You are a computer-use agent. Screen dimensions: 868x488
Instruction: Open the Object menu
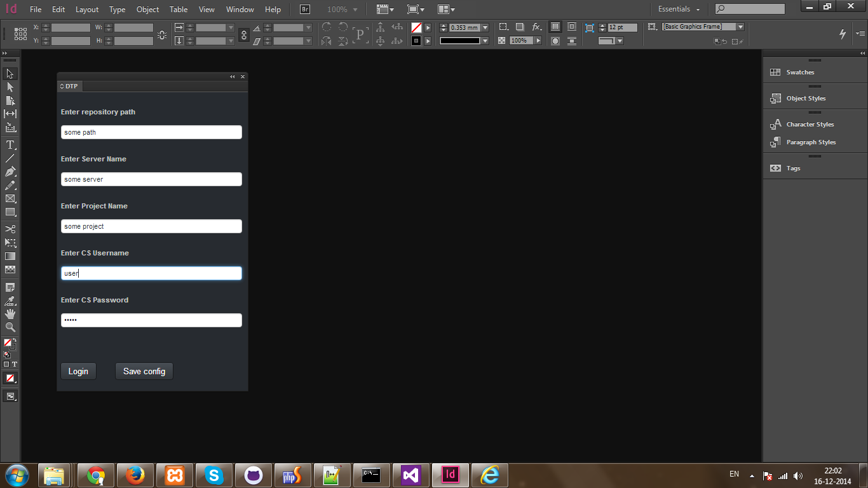tap(147, 9)
